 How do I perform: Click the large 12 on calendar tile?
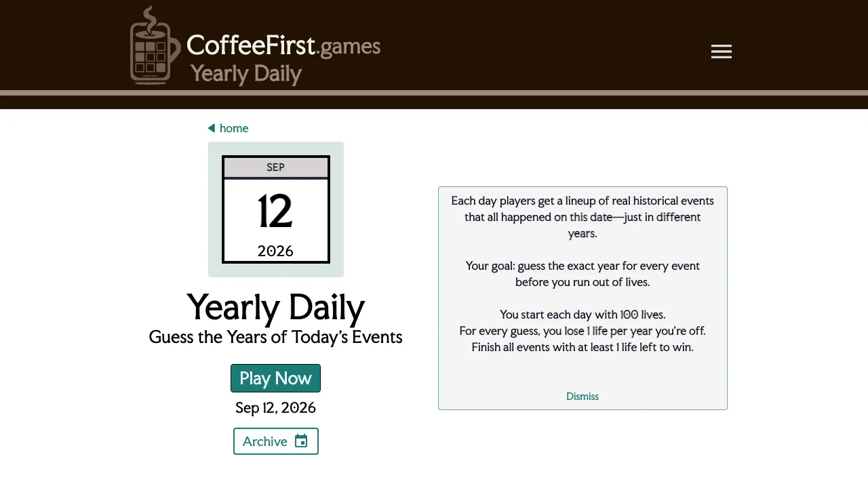point(275,211)
